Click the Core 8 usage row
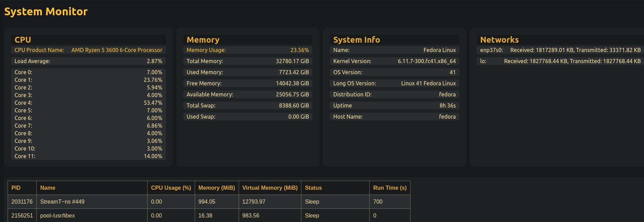The image size is (644, 222). [88, 133]
